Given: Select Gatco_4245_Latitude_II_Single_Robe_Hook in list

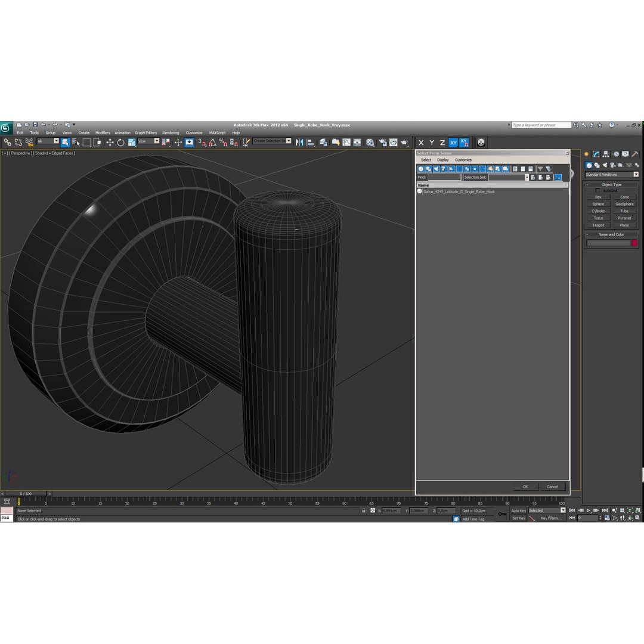Looking at the screenshot, I should (x=459, y=192).
